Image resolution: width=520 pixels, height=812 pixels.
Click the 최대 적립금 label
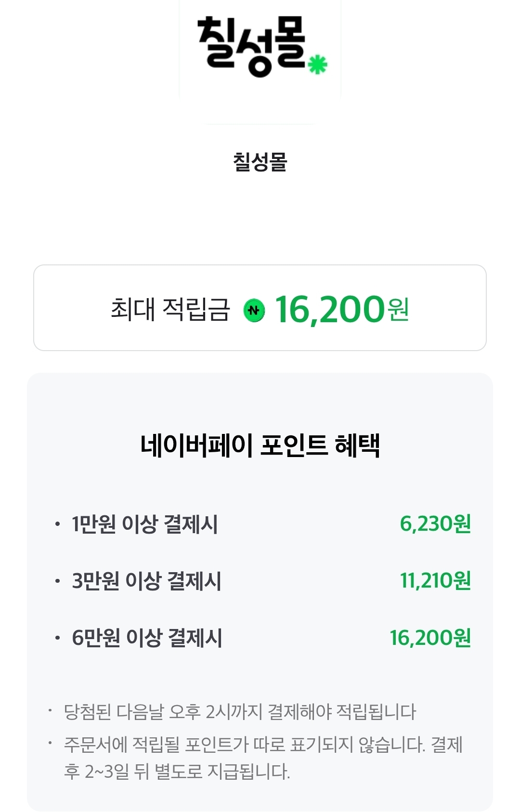(x=170, y=309)
